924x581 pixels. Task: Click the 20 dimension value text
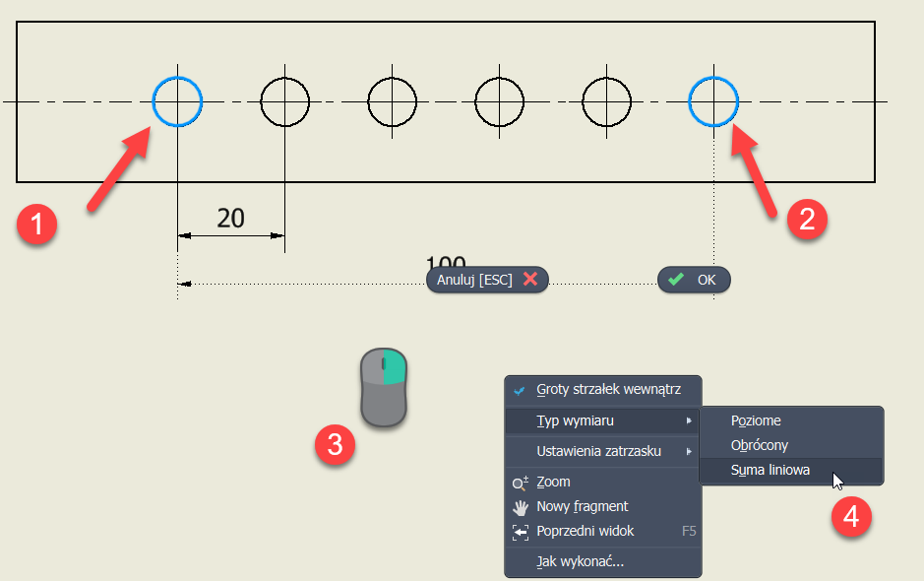coord(230,218)
